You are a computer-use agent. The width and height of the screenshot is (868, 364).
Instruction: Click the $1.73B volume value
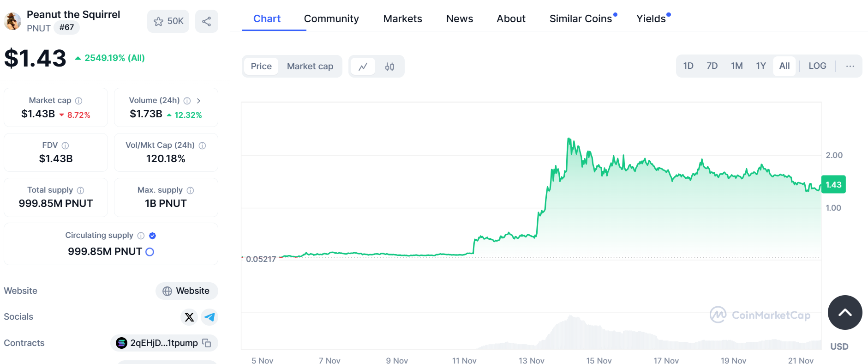pos(146,114)
